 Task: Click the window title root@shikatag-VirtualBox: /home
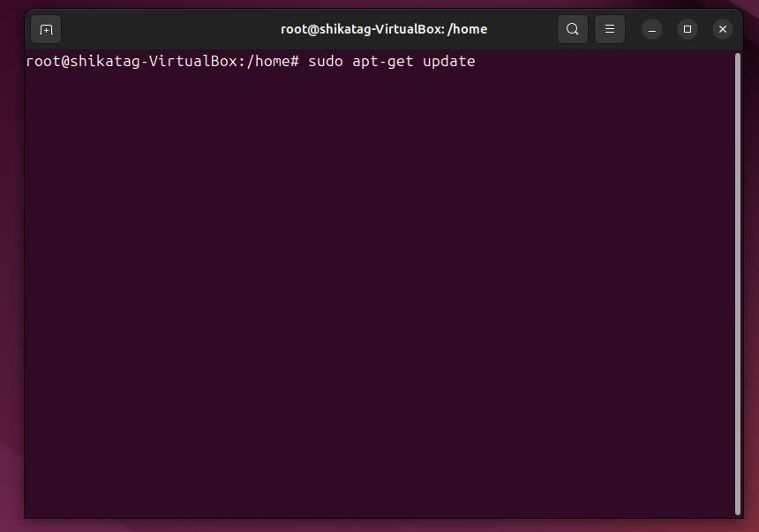coord(384,29)
